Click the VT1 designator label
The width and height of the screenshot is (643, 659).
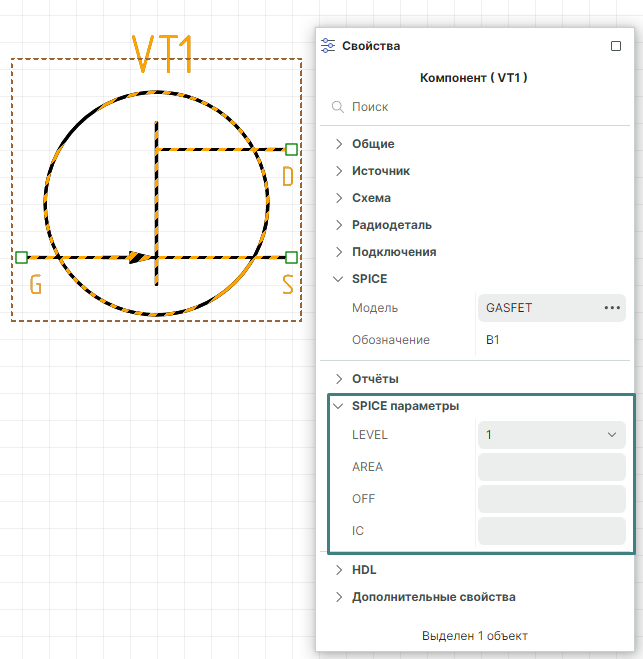(163, 55)
